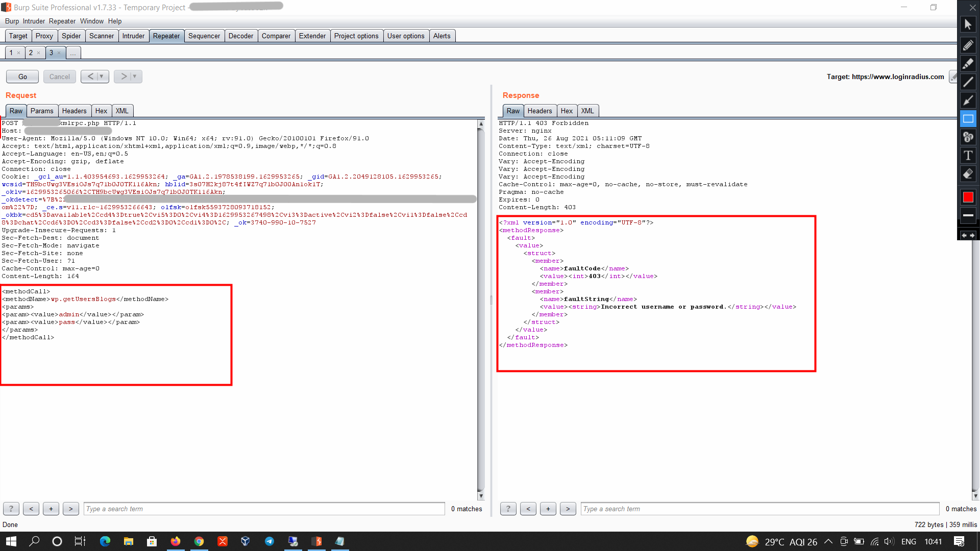The image size is (980, 551).
Task: Open Request search help question mark
Action: click(x=11, y=509)
